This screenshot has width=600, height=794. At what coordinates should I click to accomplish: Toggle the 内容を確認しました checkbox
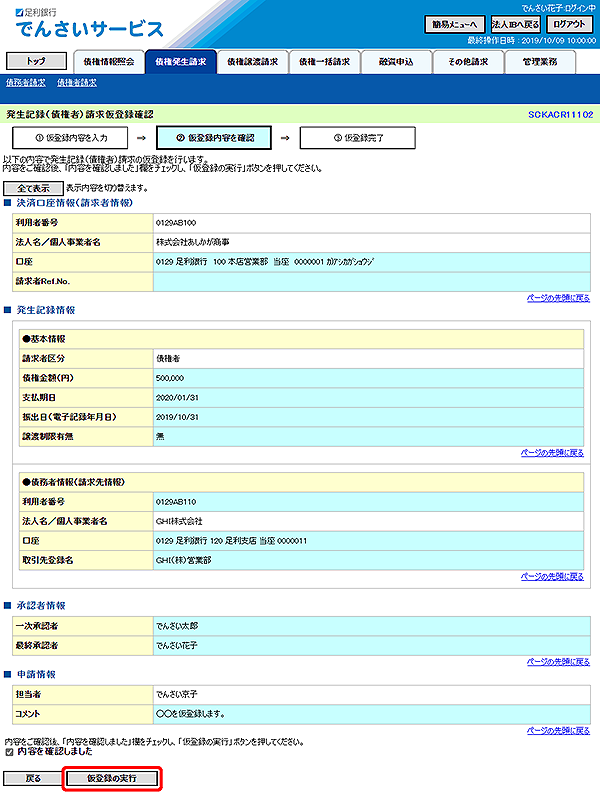[x=10, y=751]
